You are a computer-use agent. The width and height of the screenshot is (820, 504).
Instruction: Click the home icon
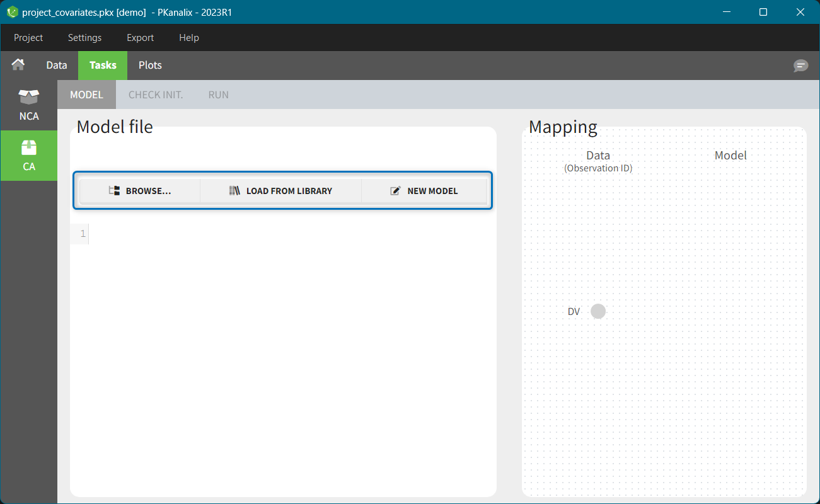coord(18,65)
